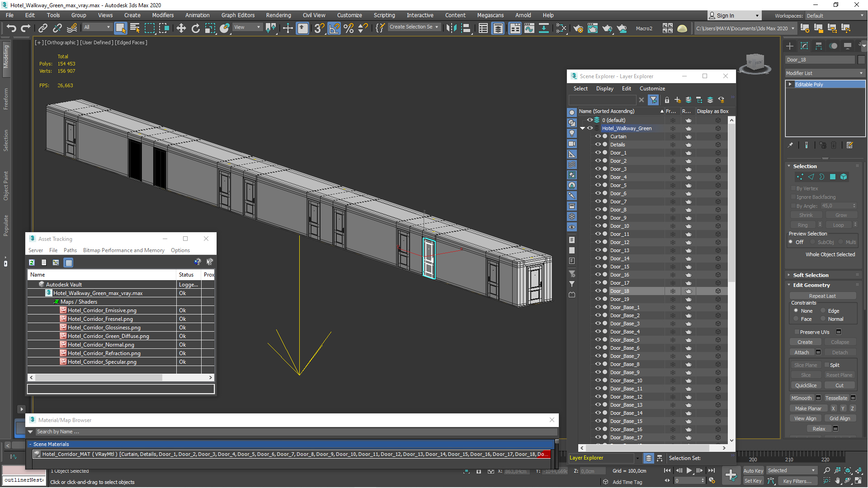Toggle the Angle Snap tool

334,28
